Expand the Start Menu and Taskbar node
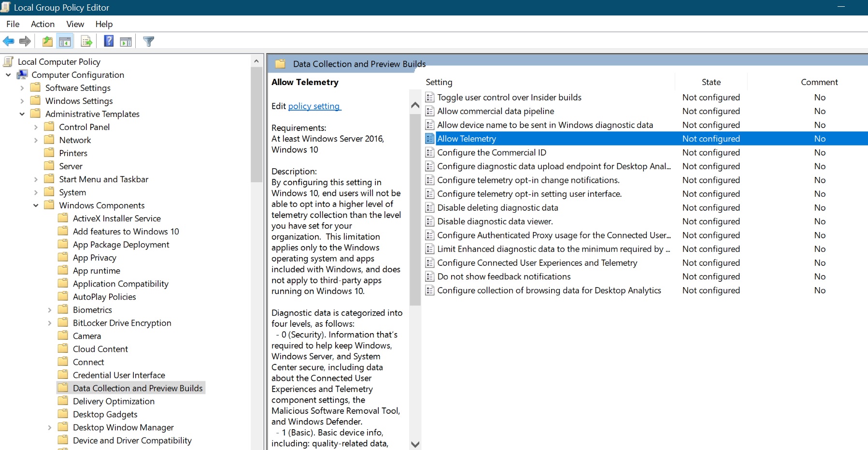 (36, 179)
